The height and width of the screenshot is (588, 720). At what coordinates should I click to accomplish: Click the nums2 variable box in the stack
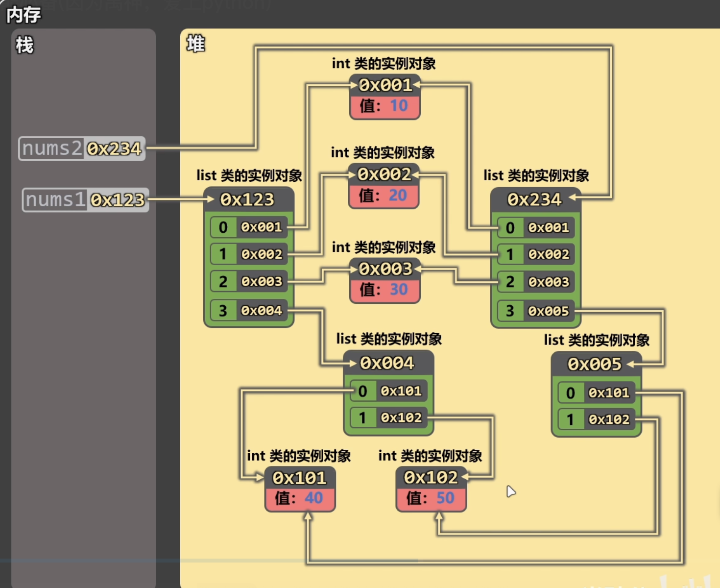pyautogui.click(x=82, y=148)
